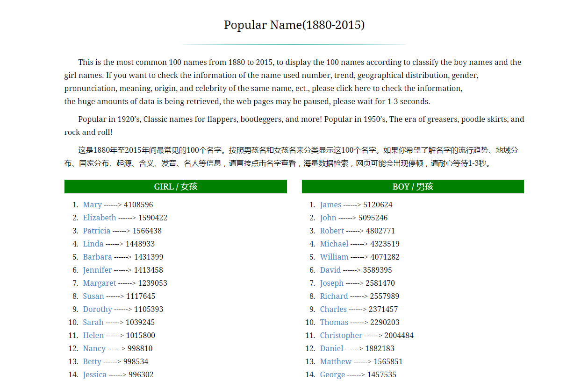Click the Elizabeth name link

point(100,218)
